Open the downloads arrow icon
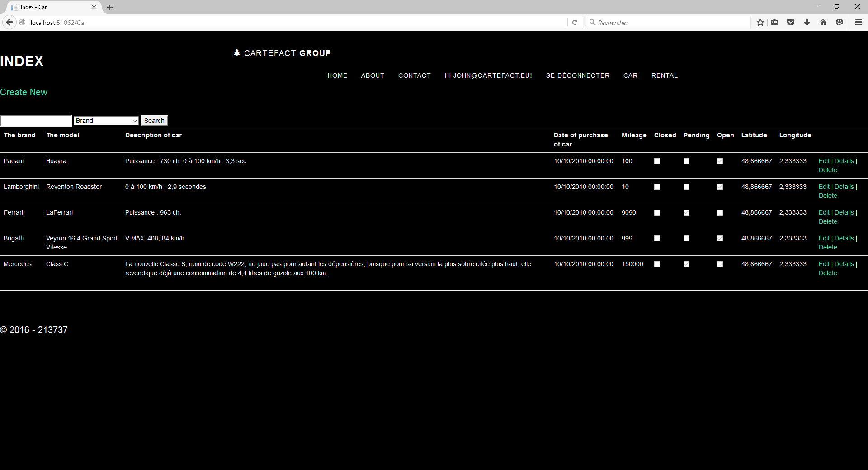868x470 pixels. pyautogui.click(x=807, y=22)
